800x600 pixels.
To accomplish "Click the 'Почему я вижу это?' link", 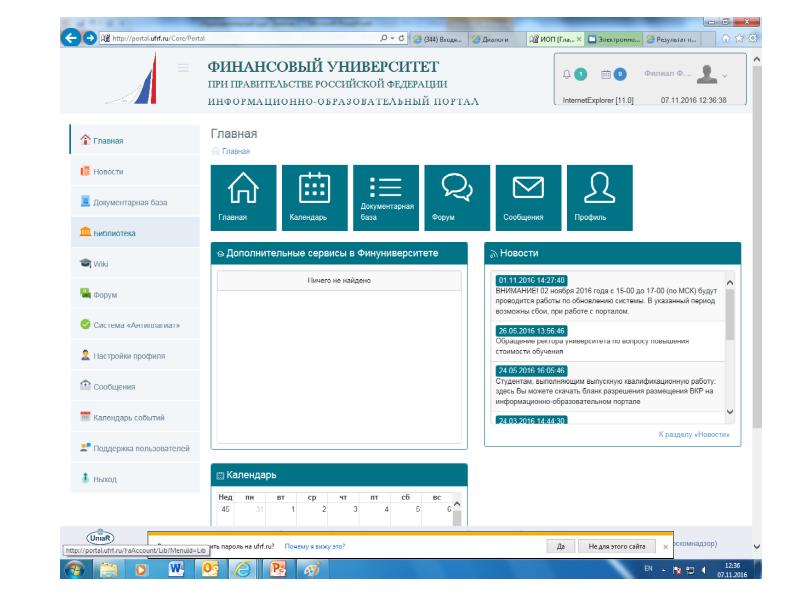I will [315, 547].
